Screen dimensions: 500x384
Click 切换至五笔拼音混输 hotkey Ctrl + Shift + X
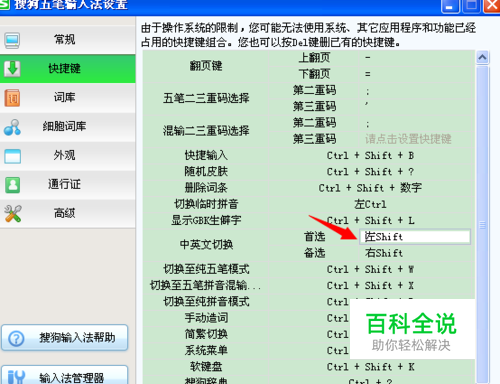(371, 286)
